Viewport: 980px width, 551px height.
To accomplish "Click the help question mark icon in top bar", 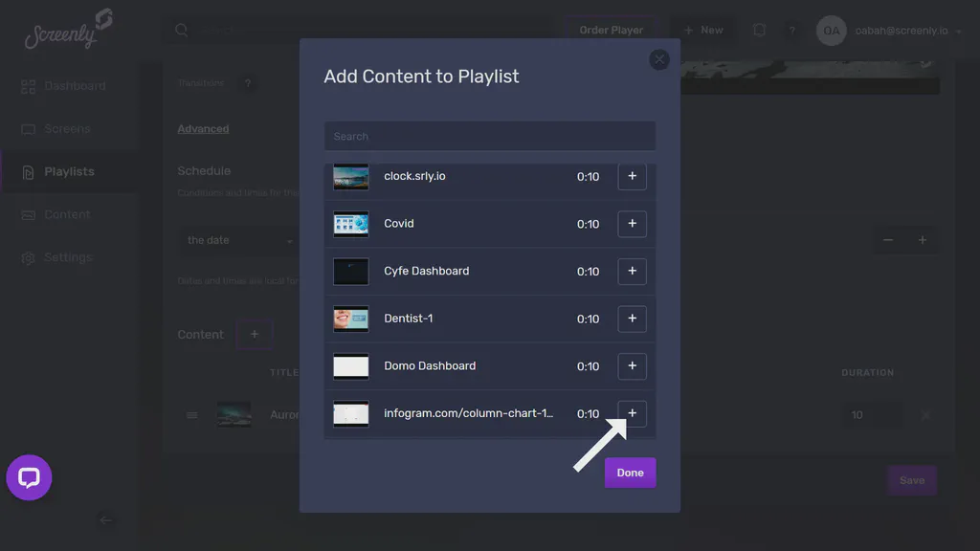I will click(x=792, y=30).
